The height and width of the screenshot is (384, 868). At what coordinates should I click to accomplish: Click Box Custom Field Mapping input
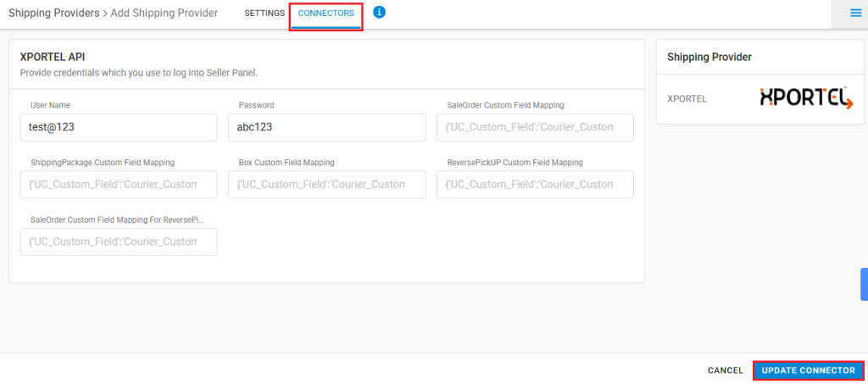coord(326,184)
